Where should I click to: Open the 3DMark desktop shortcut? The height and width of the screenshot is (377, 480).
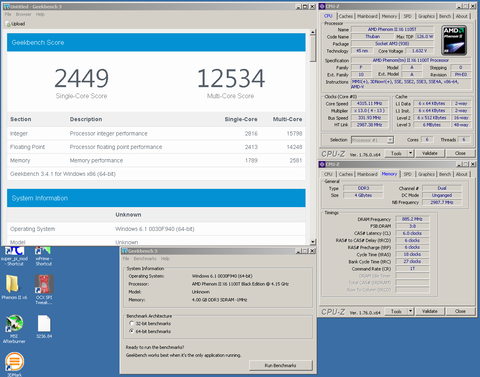point(14,365)
